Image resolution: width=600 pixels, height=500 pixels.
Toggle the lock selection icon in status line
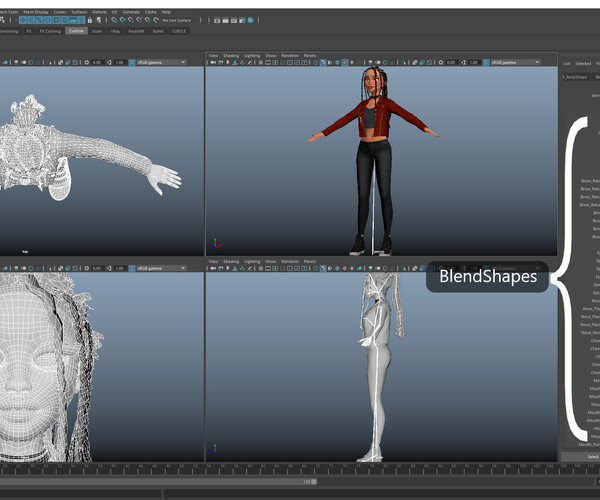[x=90, y=20]
